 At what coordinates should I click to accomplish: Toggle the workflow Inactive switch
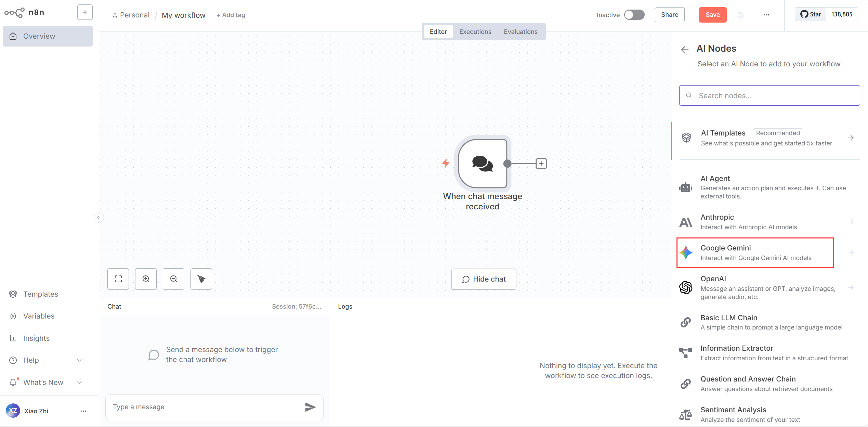(634, 15)
